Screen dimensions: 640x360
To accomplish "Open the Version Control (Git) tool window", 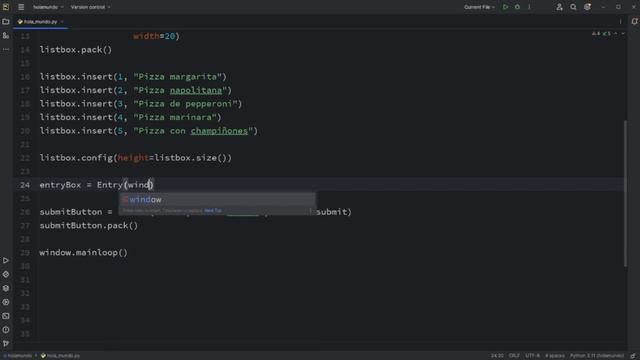I will pyautogui.click(x=6, y=344).
